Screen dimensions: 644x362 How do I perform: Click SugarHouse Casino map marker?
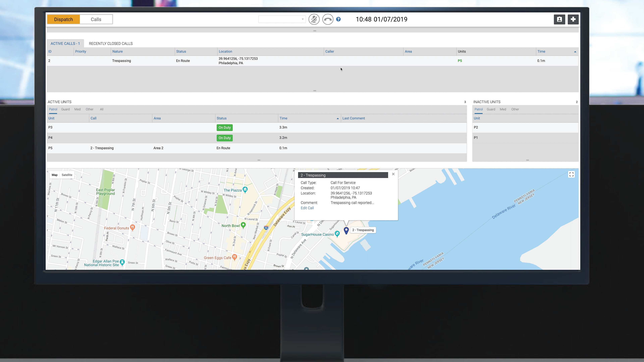(x=337, y=234)
